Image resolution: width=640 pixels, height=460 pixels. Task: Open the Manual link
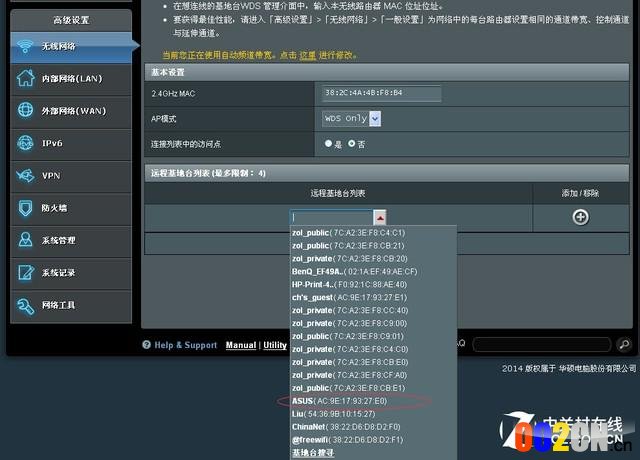pyautogui.click(x=241, y=345)
